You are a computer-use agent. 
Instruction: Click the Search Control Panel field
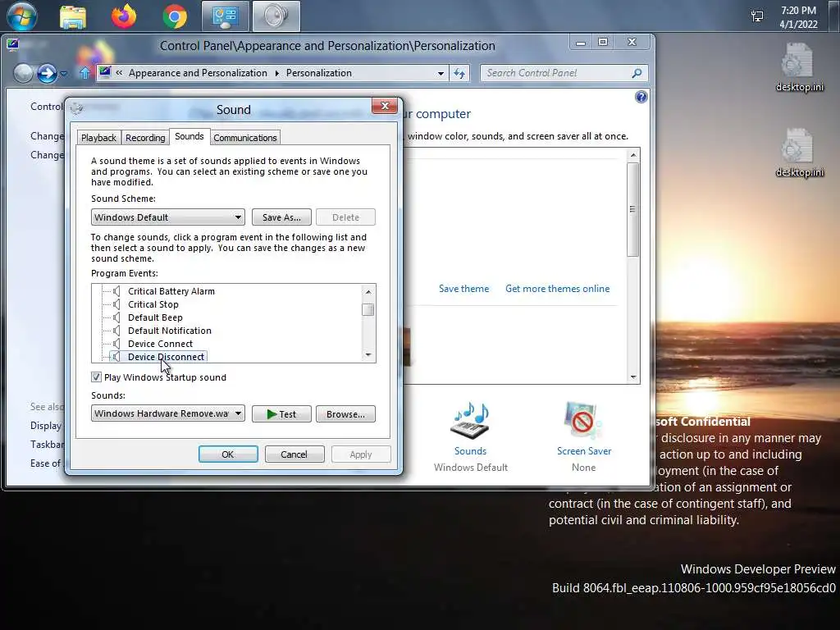coord(556,73)
